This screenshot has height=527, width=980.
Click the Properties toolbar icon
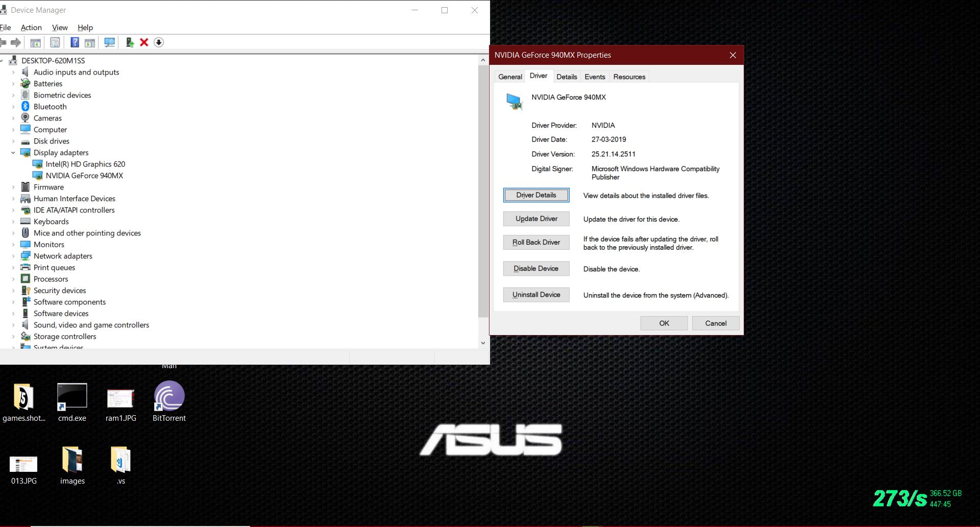[55, 42]
